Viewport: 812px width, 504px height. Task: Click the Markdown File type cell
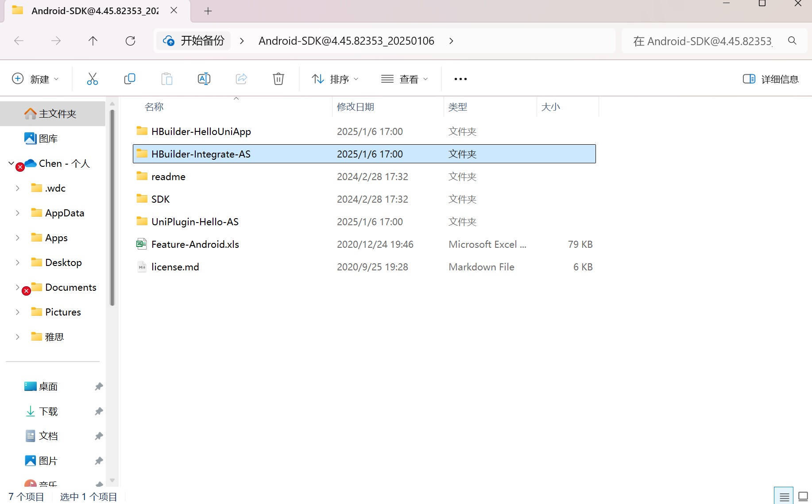pyautogui.click(x=481, y=267)
